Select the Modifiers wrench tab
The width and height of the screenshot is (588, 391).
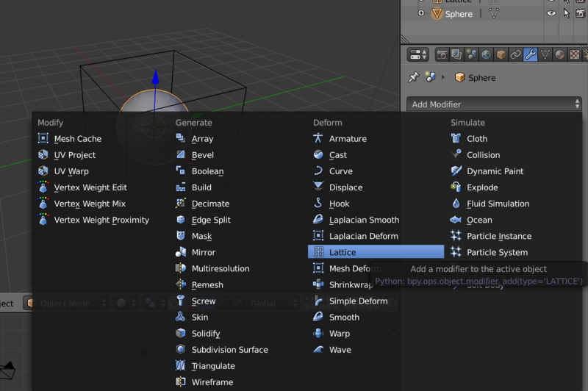coord(530,54)
